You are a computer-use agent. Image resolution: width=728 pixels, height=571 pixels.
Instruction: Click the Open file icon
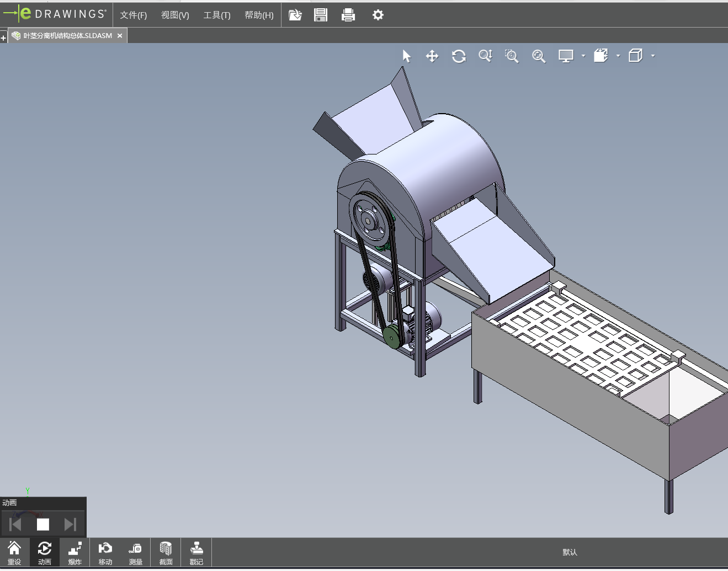pyautogui.click(x=295, y=15)
